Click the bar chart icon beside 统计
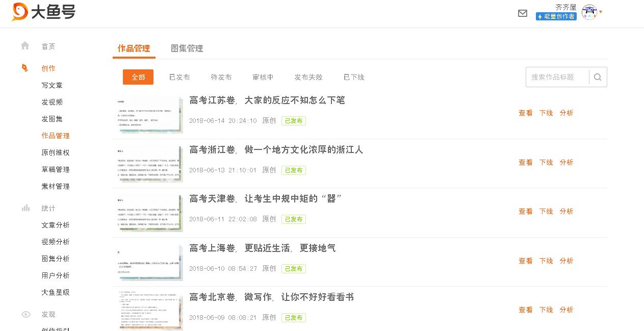Viewport: 644px width, 331px height. tap(25, 208)
